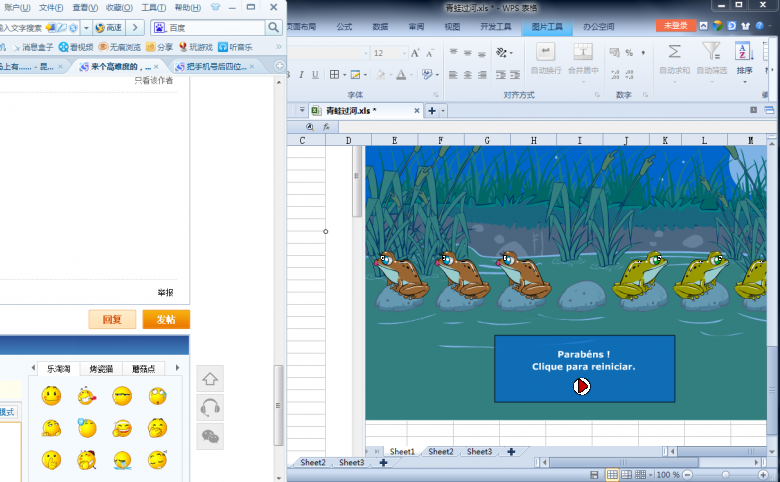Click the auto filter funnel icon
This screenshot has width=780, height=482.
point(710,51)
